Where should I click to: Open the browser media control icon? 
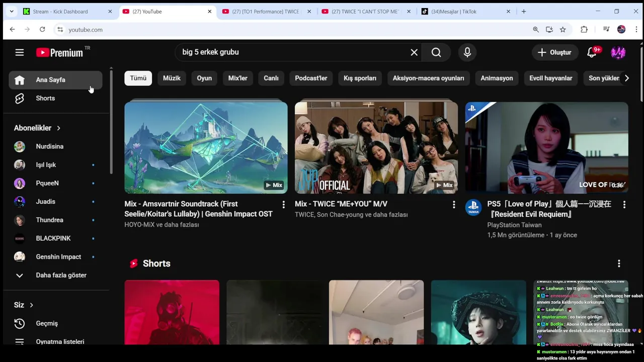point(606,30)
